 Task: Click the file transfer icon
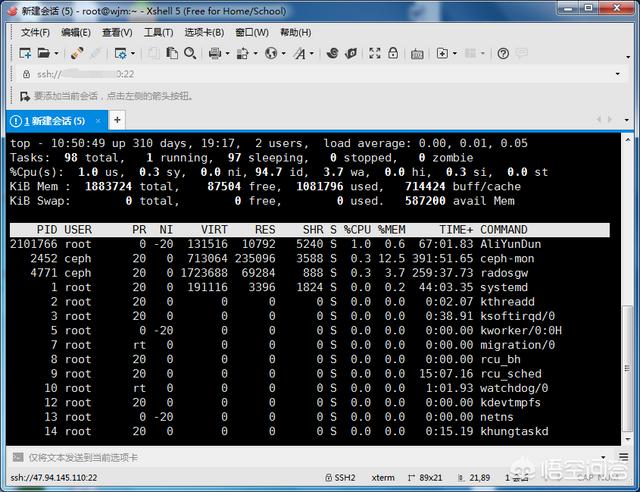(x=242, y=53)
